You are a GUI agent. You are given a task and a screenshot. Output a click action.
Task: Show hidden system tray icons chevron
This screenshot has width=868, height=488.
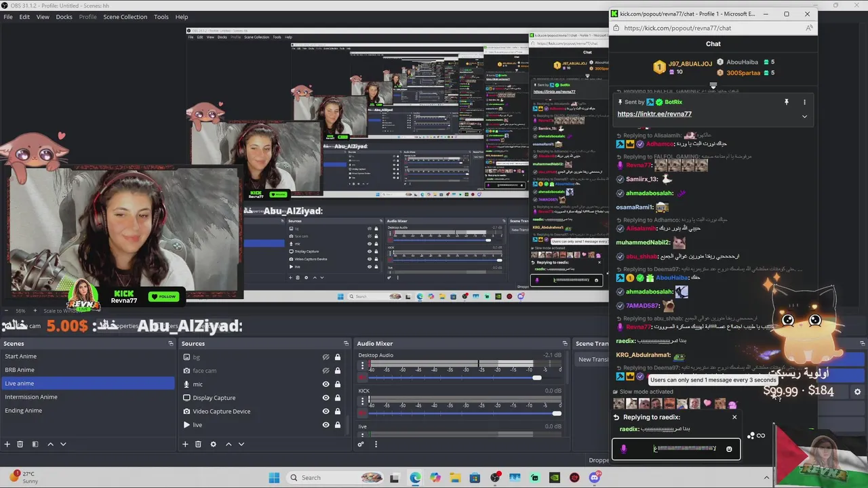pos(768,478)
